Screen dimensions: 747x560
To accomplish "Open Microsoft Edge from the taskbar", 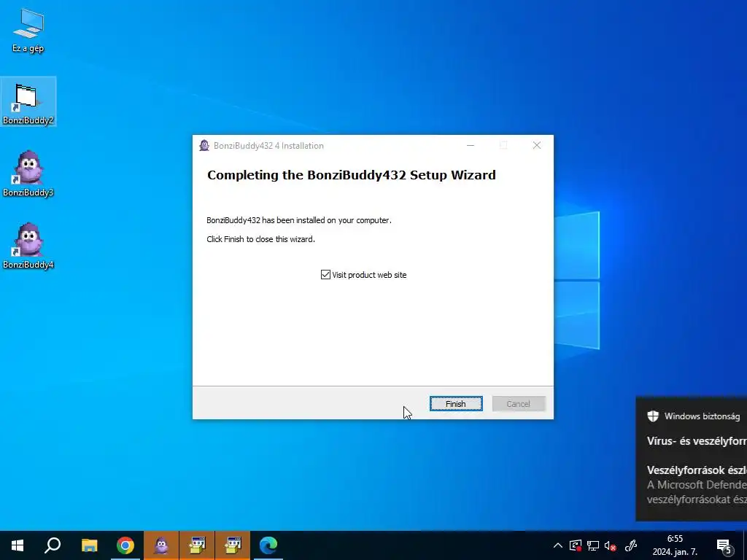I will click(268, 545).
